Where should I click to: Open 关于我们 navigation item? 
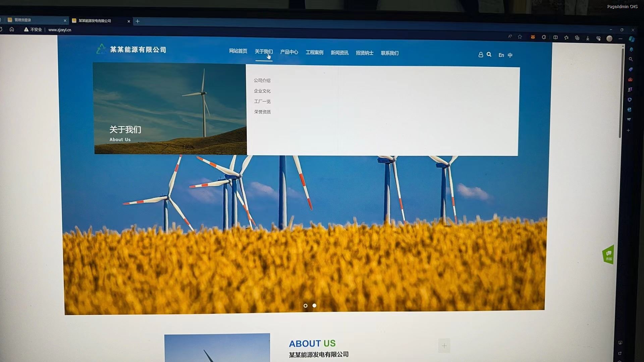(264, 52)
